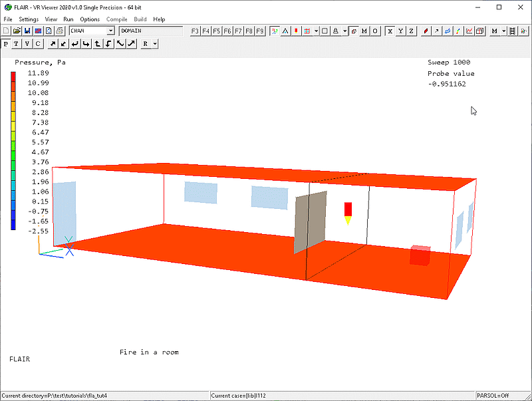Expand the M macro dropdown arrow
532x401 pixels.
coord(504,31)
